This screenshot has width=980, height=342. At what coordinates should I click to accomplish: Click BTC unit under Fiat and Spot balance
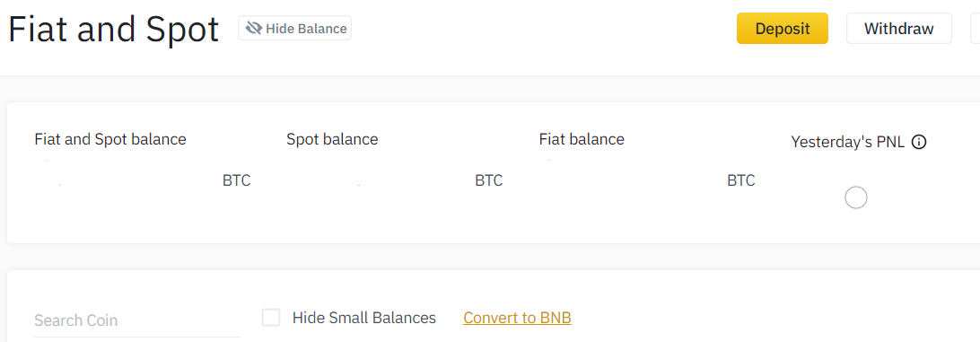click(236, 180)
